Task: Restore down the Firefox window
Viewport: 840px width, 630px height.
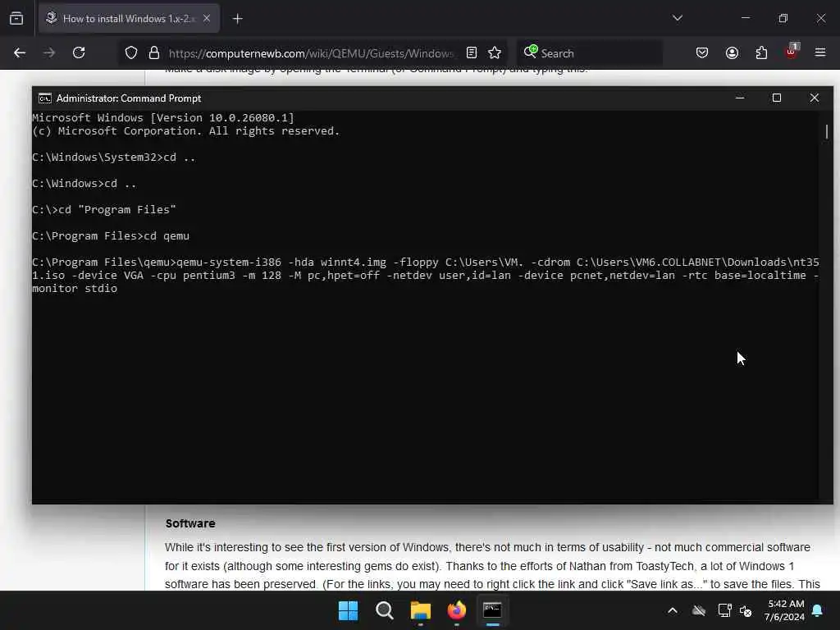Action: (783, 18)
